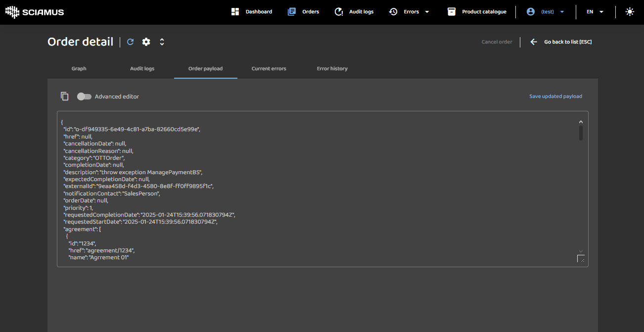Open the (test) user account dropdown
The image size is (644, 332).
click(546, 12)
